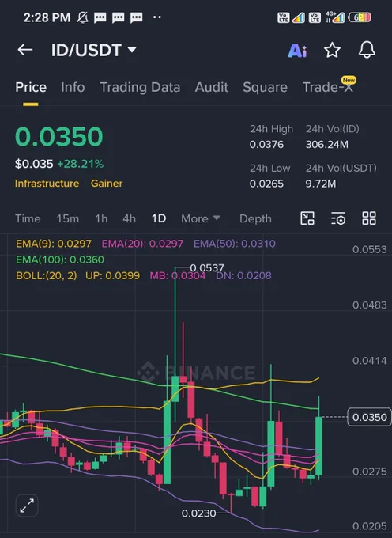Tap the EMA(9): 0.0297 indicator label

(54, 244)
